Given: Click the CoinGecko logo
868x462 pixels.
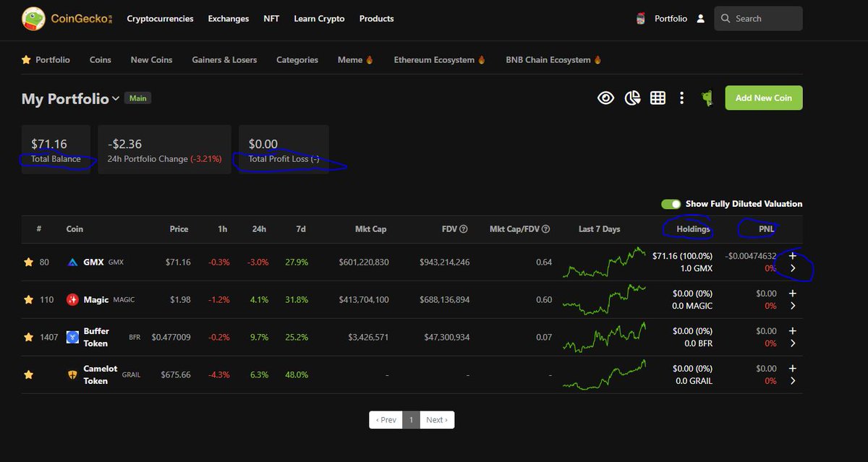Looking at the screenshot, I should point(67,18).
